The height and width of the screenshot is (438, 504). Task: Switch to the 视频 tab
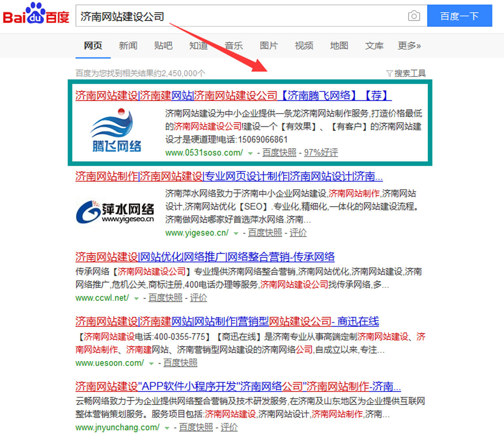(304, 46)
